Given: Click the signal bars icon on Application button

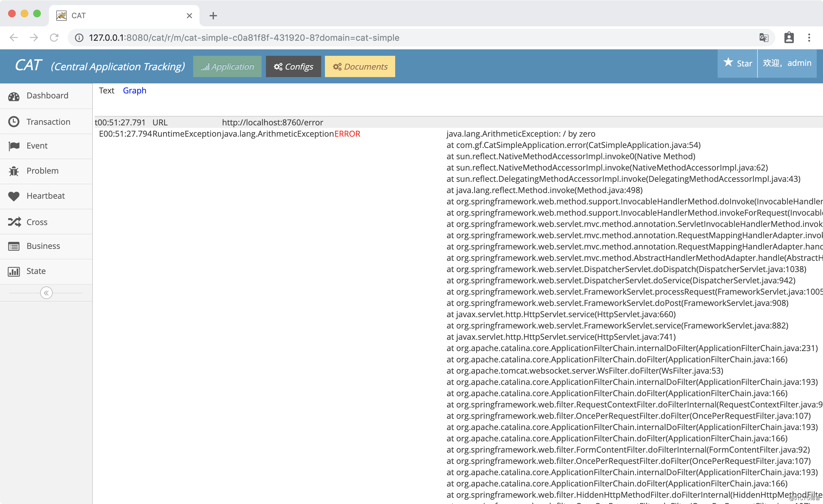Looking at the screenshot, I should click(x=205, y=67).
